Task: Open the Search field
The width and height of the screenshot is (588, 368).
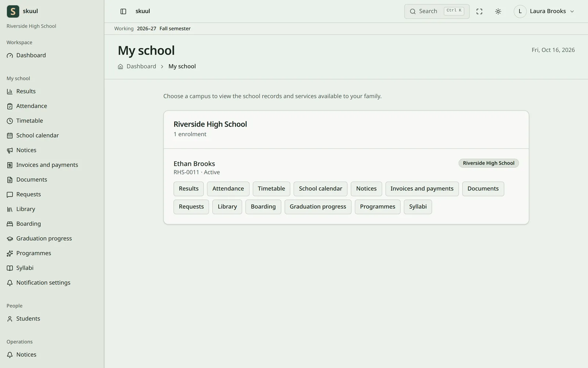Action: (437, 11)
